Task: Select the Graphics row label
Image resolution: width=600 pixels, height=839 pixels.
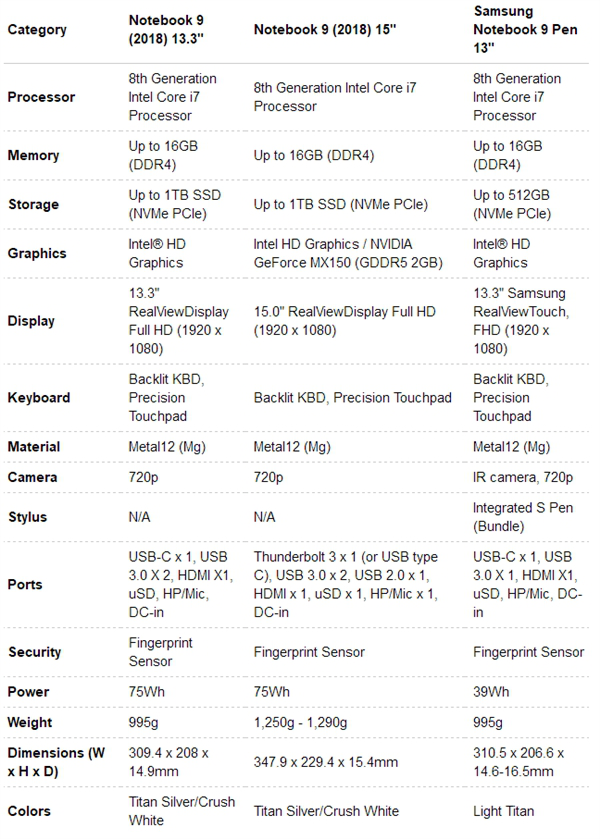Action: pos(37,253)
